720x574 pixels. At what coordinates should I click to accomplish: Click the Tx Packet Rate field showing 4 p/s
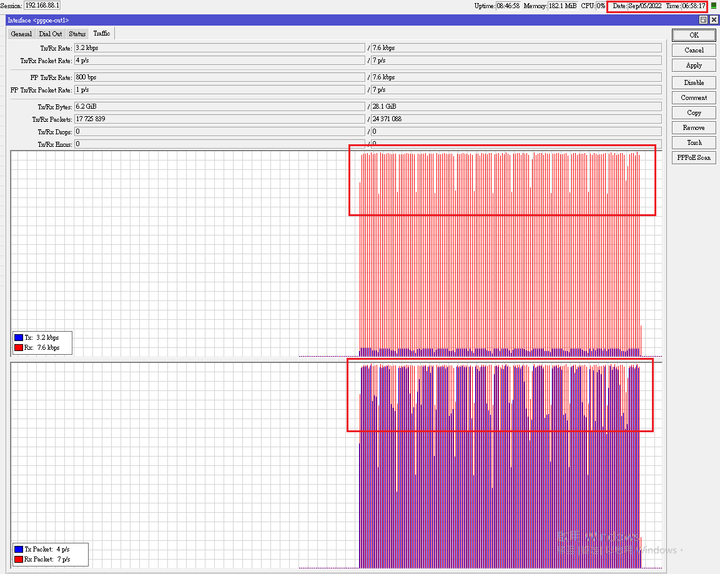pyautogui.click(x=219, y=61)
